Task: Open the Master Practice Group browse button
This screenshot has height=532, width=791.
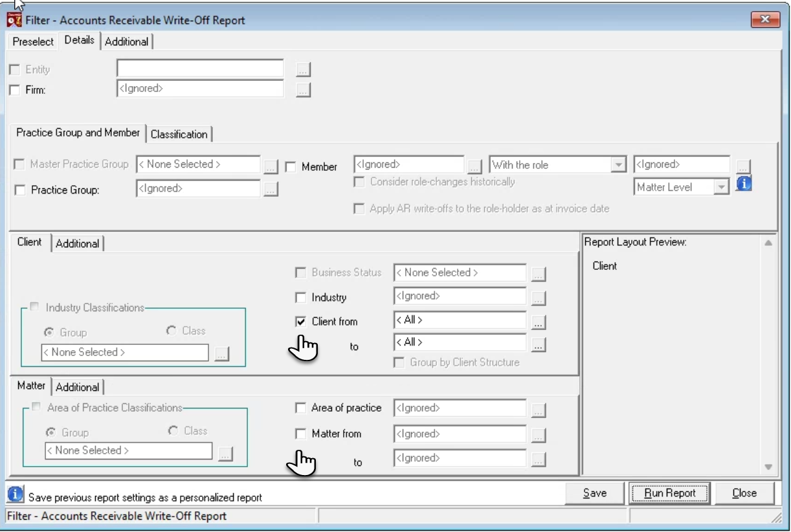Action: click(271, 166)
